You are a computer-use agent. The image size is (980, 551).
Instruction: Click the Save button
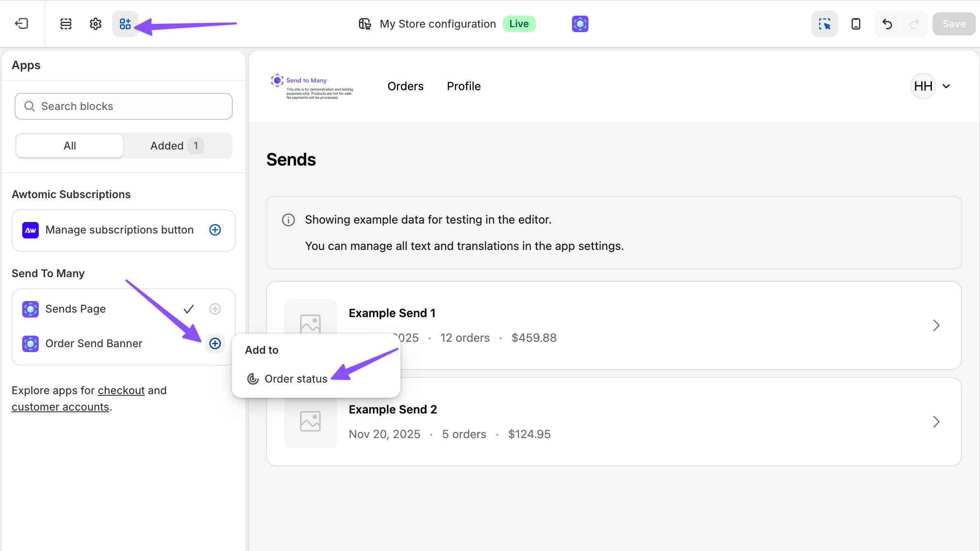point(954,23)
